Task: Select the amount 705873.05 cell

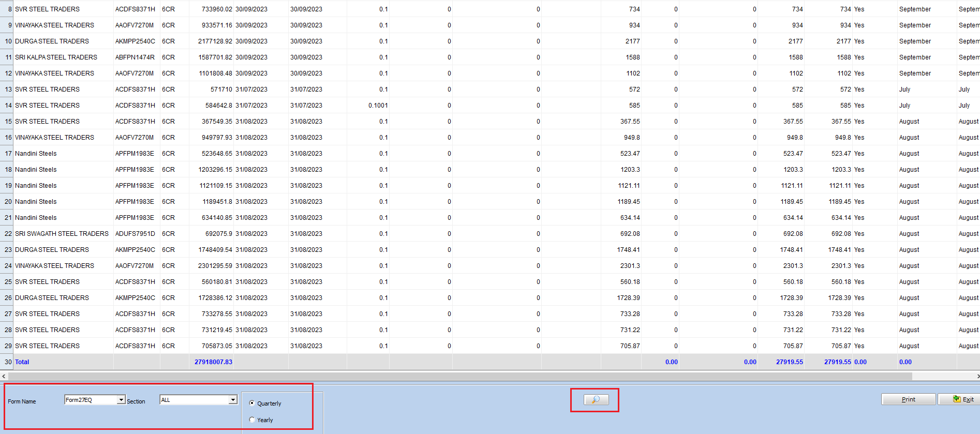Action: (x=212, y=346)
